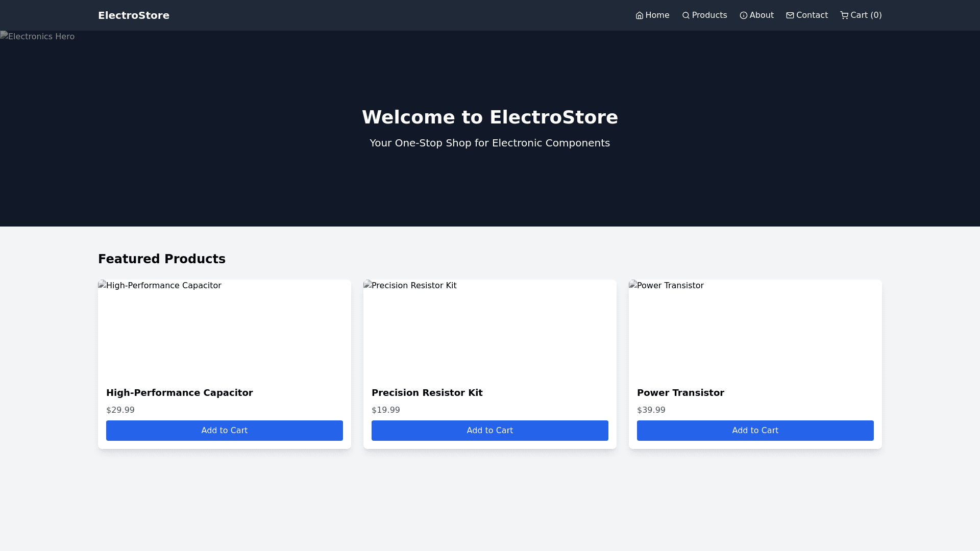
Task: Click the Electronics Hero banner image
Action: click(x=38, y=37)
